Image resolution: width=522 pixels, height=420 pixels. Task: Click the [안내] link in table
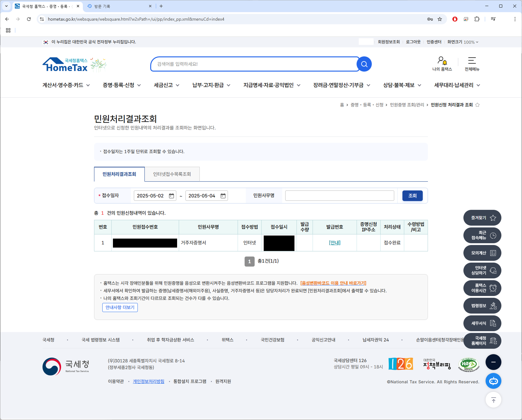pos(335,243)
